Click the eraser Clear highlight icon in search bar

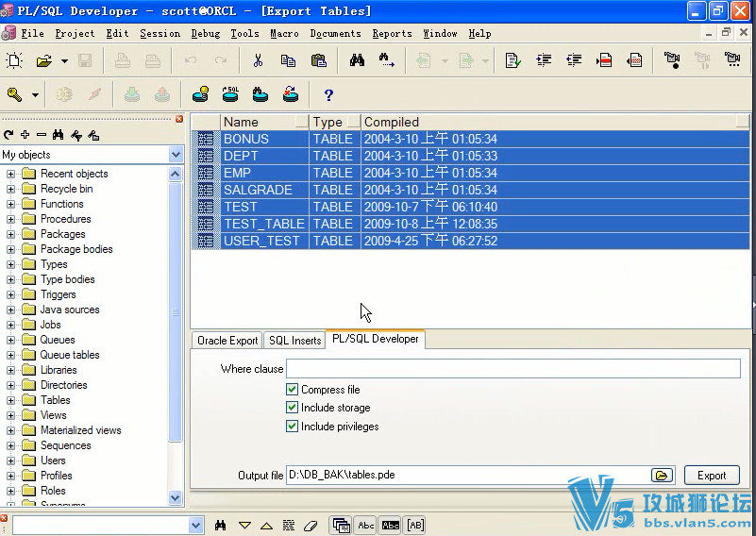coord(311,526)
